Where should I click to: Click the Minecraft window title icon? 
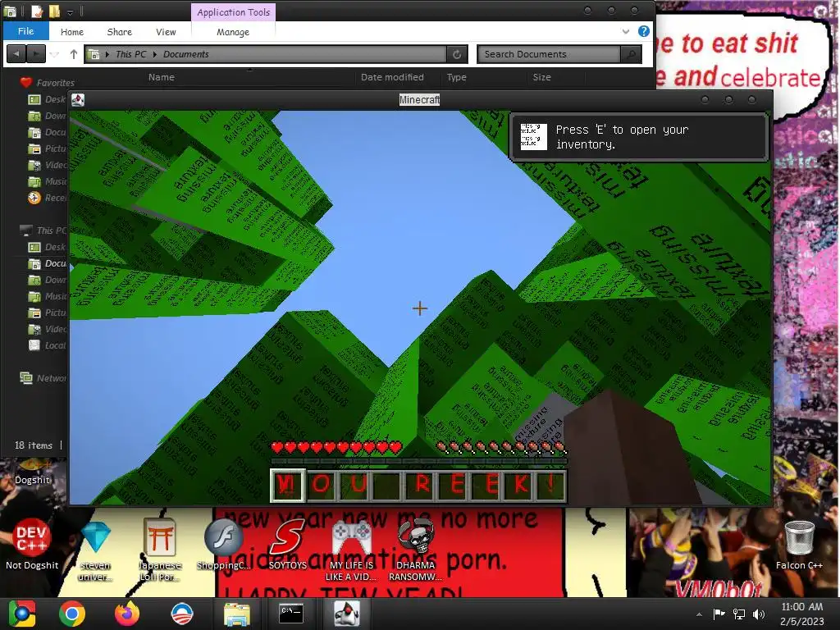point(78,99)
